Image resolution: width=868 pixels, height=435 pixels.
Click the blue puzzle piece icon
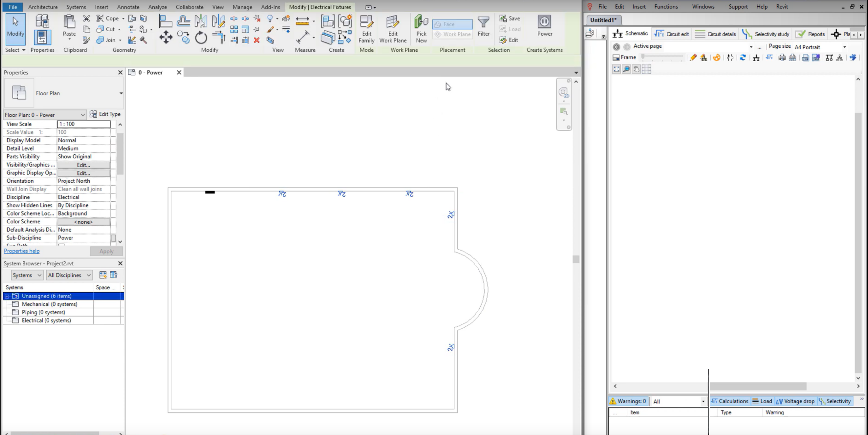853,58
